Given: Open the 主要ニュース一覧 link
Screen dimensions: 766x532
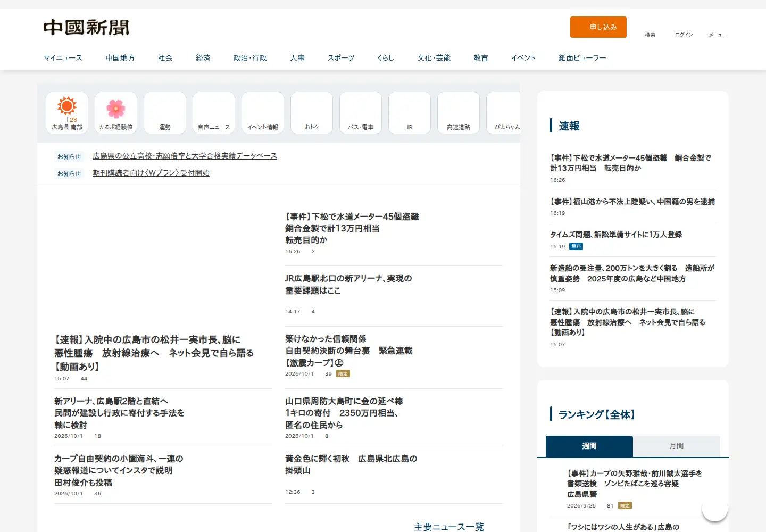Looking at the screenshot, I should tap(449, 527).
